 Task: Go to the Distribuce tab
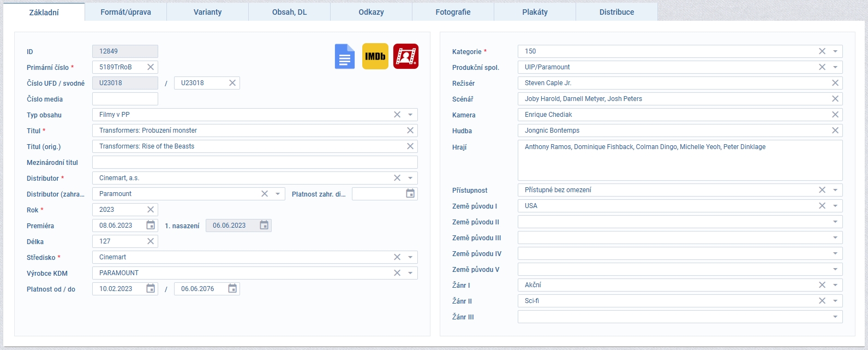click(616, 12)
